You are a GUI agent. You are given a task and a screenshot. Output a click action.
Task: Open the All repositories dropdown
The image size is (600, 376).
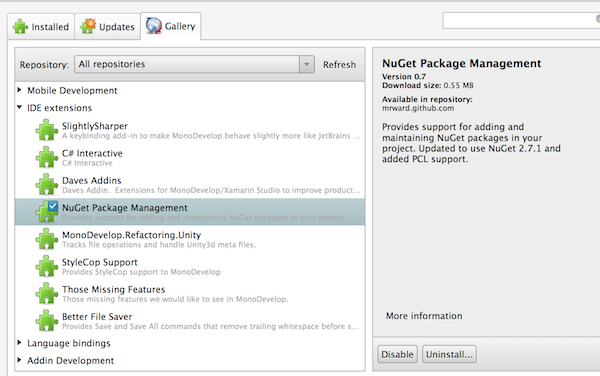194,64
